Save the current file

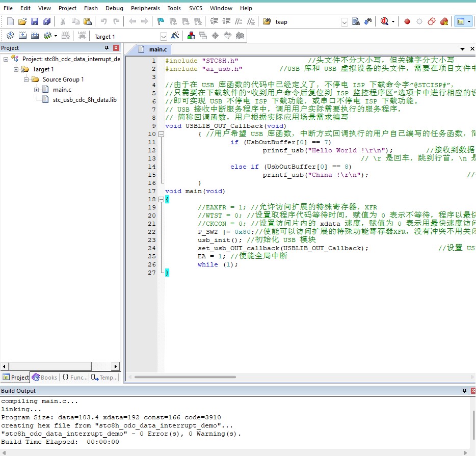point(35,21)
